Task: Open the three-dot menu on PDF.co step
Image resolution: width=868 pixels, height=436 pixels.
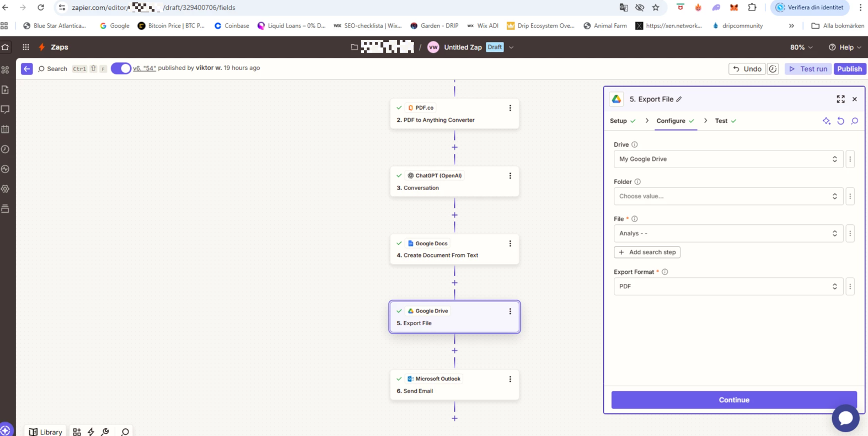Action: click(x=510, y=108)
